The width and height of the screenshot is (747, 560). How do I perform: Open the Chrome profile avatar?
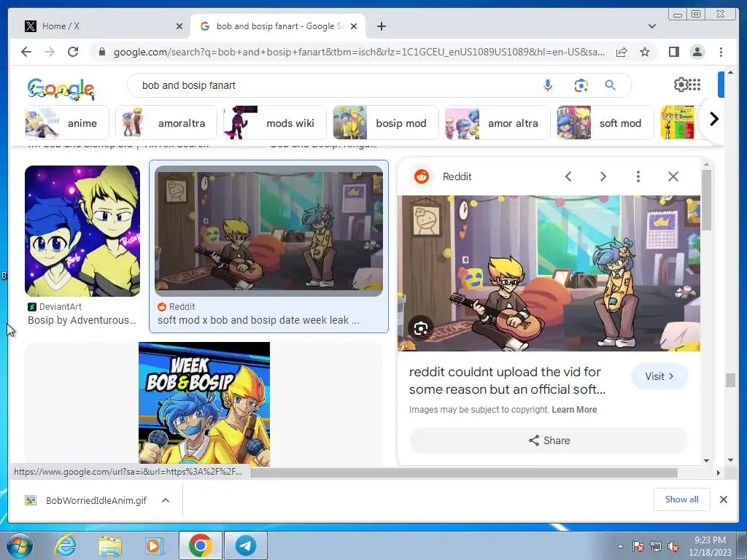tap(697, 52)
